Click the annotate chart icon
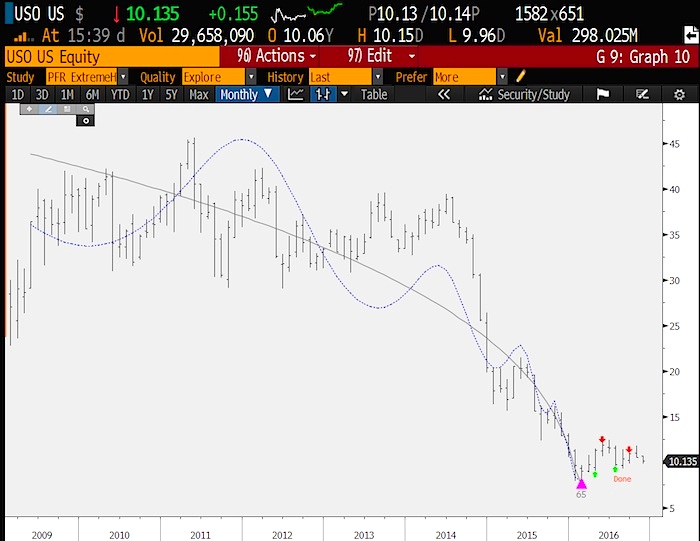The image size is (700, 541). point(642,94)
